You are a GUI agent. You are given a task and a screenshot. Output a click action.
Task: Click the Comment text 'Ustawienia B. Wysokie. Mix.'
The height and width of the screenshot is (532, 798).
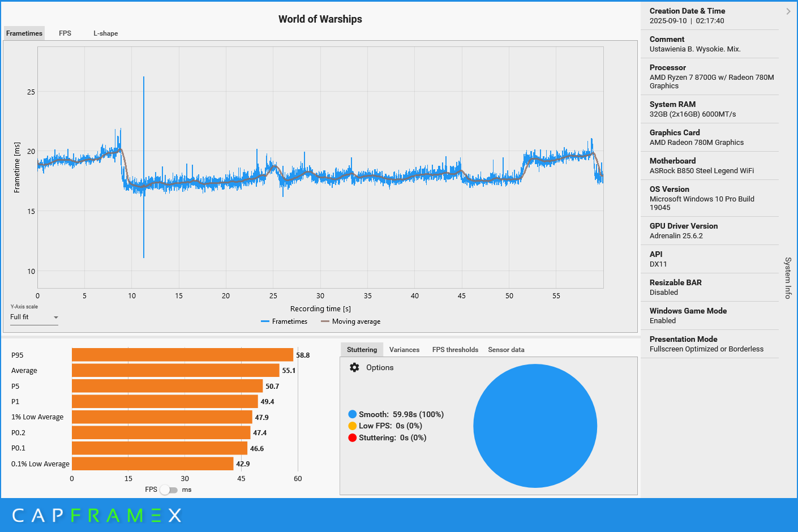pyautogui.click(x=695, y=49)
